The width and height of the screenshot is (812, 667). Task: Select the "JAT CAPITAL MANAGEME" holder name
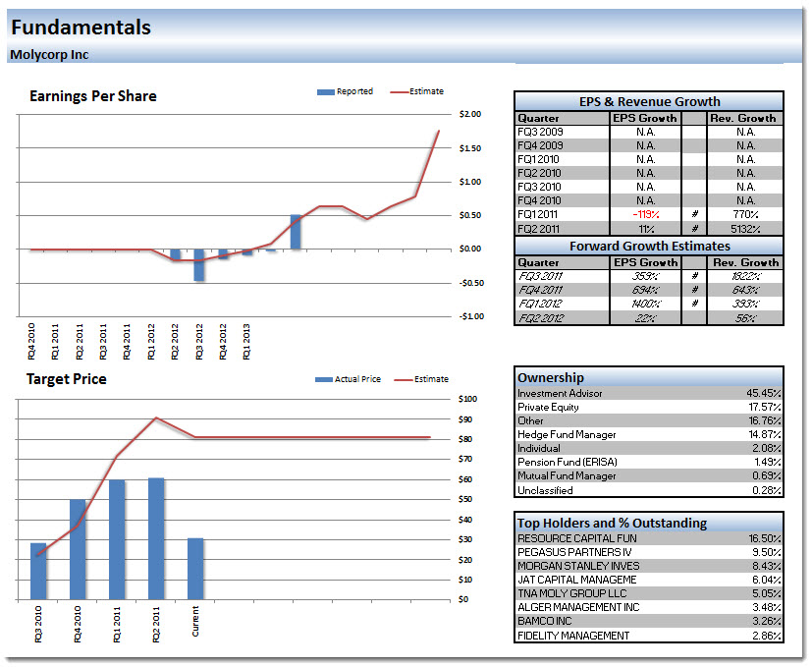(577, 580)
